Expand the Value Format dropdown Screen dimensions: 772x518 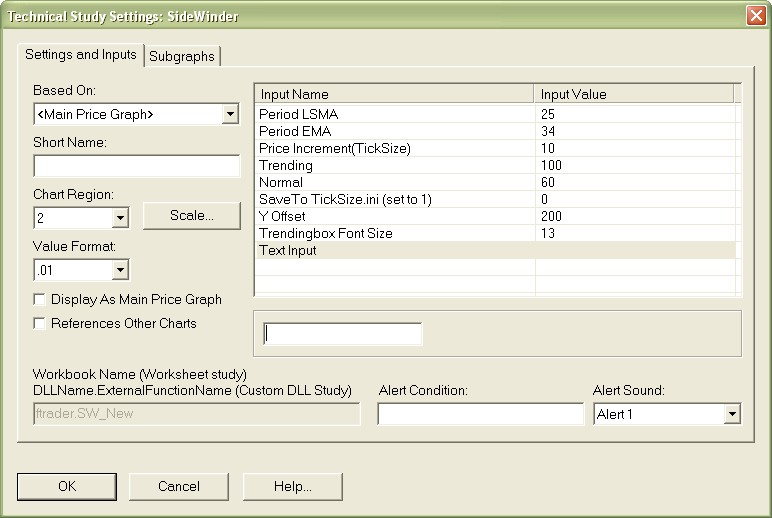click(x=120, y=269)
